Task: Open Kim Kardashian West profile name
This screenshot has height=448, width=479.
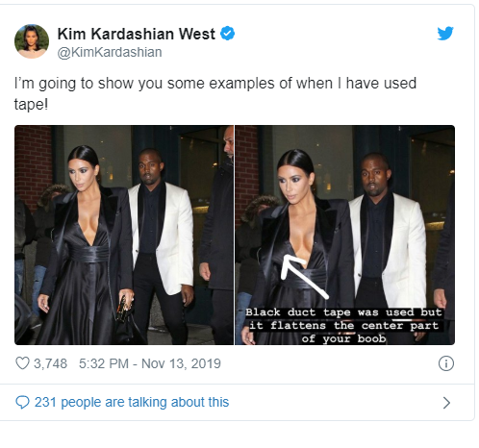Action: pyautogui.click(x=137, y=34)
